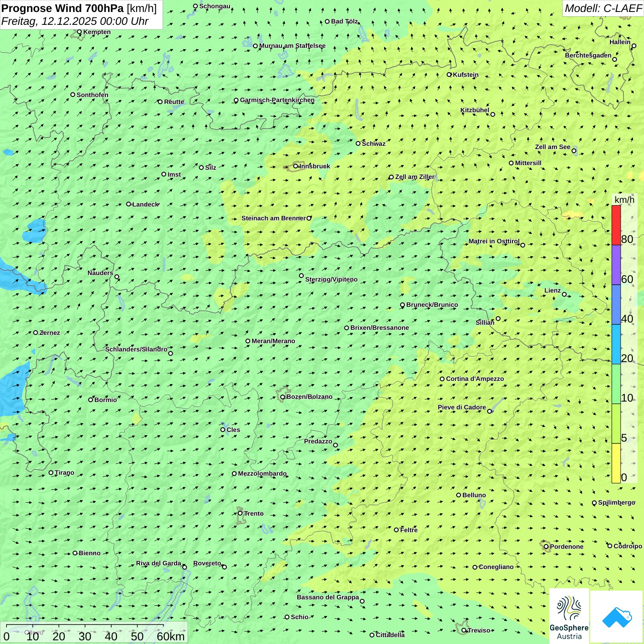Image resolution: width=644 pixels, height=644 pixels.
Task: Click the 'Bassano del Grappa' label
Action: (328, 597)
